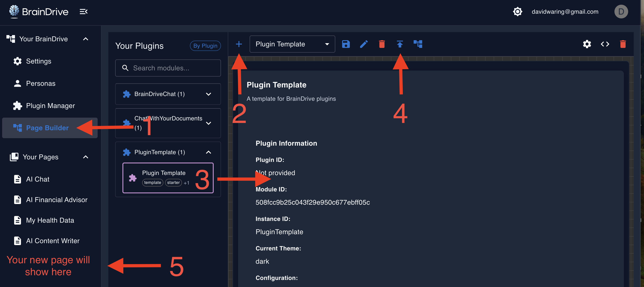Publish page using the upload arrow icon
The image size is (644, 287).
tap(400, 44)
